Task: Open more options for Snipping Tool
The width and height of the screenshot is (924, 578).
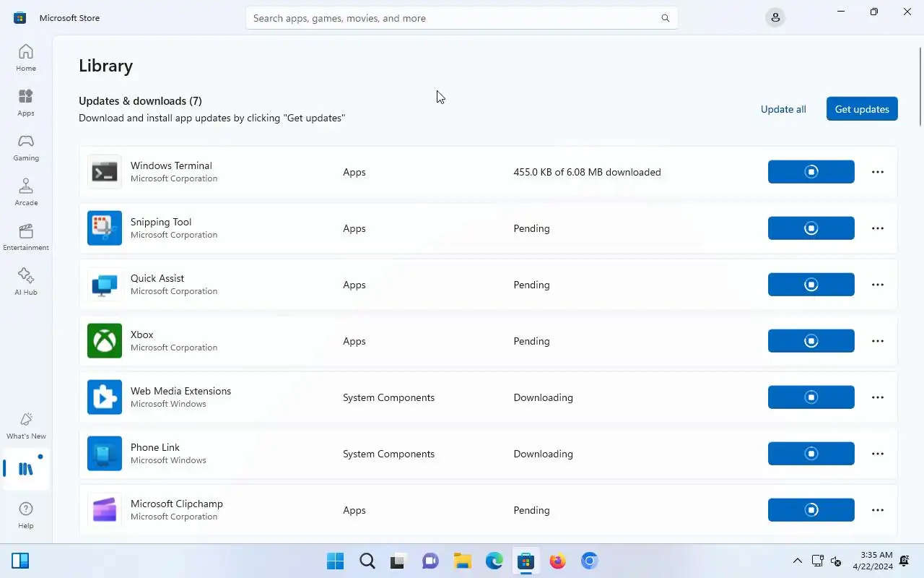Action: [x=878, y=228]
